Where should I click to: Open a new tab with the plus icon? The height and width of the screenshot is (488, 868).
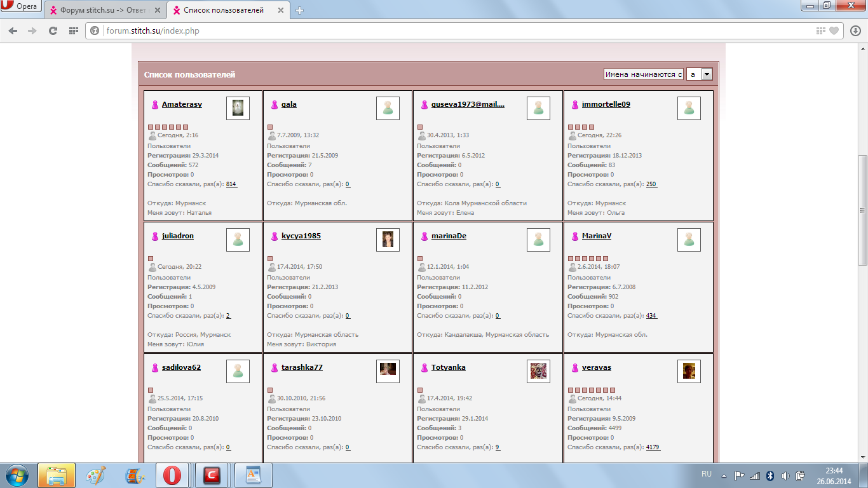tap(300, 10)
